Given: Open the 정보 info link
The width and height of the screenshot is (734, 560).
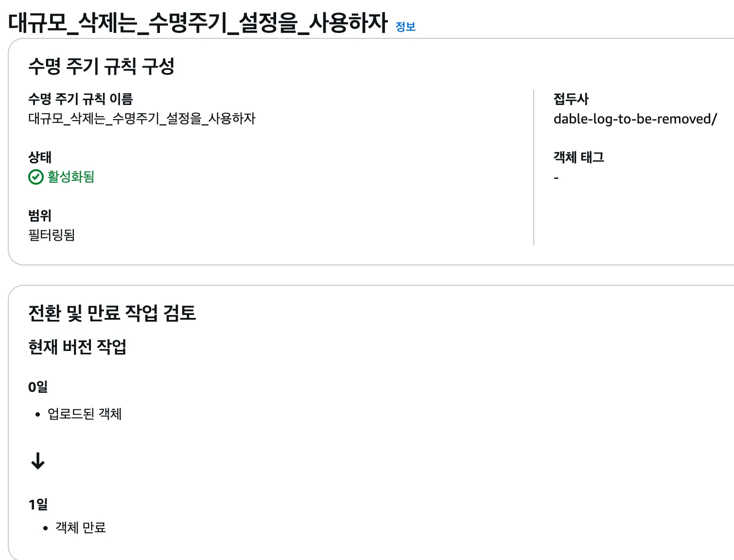Looking at the screenshot, I should [405, 27].
